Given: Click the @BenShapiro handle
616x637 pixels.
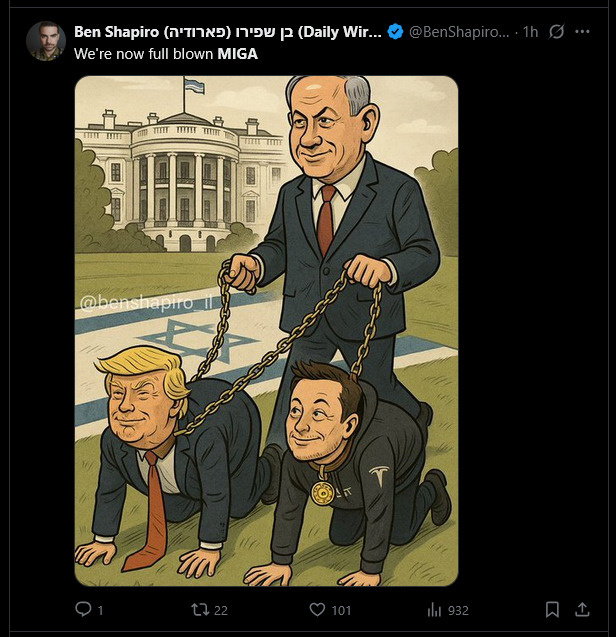Looking at the screenshot, I should click(x=459, y=32).
